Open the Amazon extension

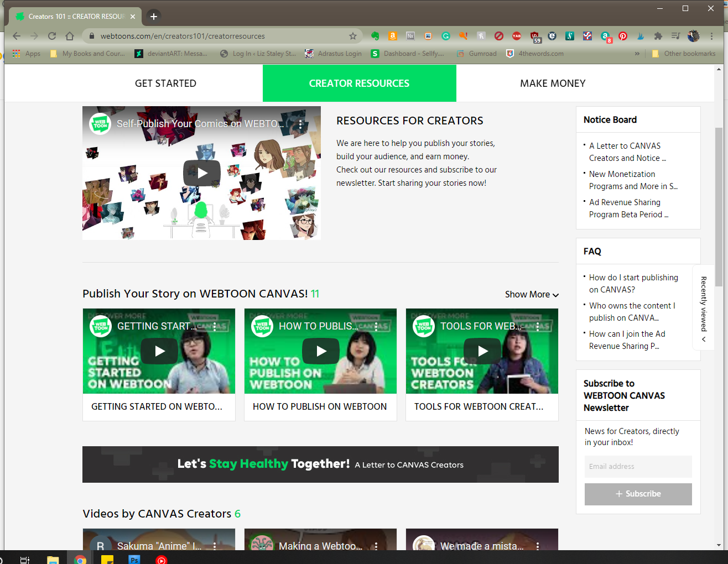pos(393,36)
